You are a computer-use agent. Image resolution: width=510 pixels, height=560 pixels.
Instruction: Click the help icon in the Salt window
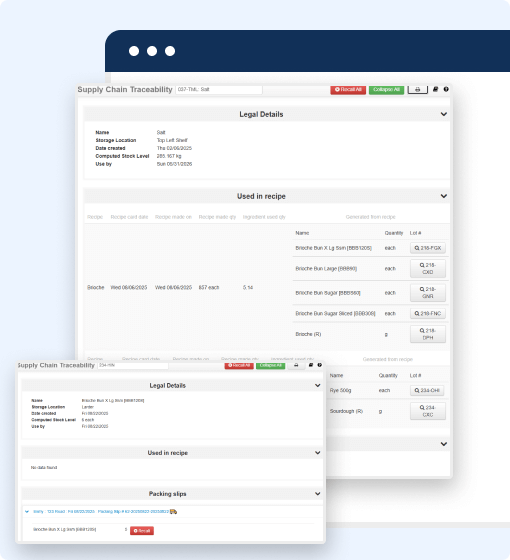click(x=446, y=89)
